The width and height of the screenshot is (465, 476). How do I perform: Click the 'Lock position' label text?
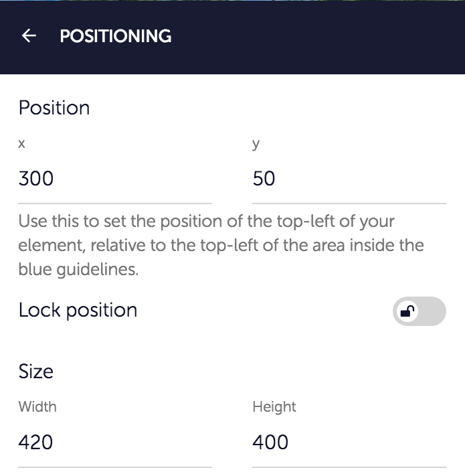click(78, 311)
